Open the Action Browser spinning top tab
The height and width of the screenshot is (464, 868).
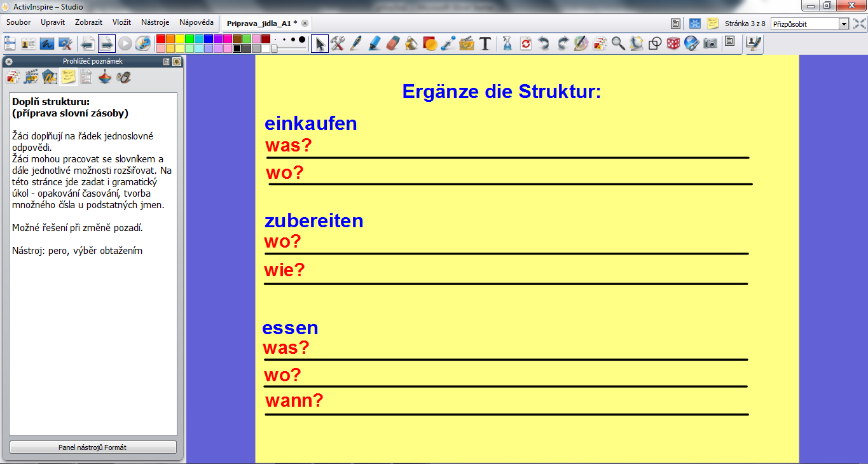pyautogui.click(x=105, y=77)
